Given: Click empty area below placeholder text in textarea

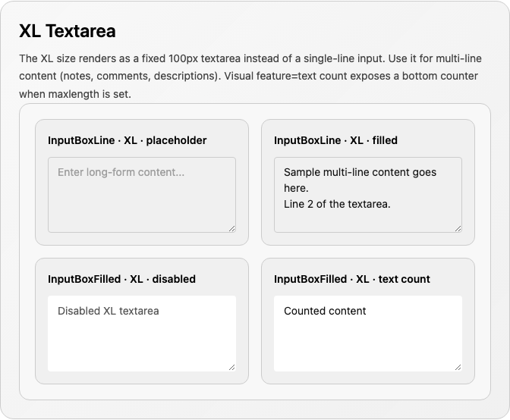Looking at the screenshot, I should tap(142, 206).
